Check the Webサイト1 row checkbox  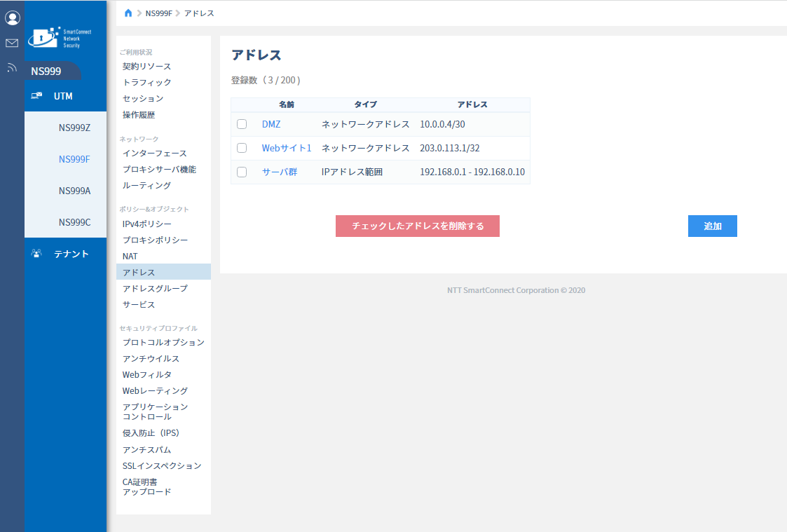point(242,148)
